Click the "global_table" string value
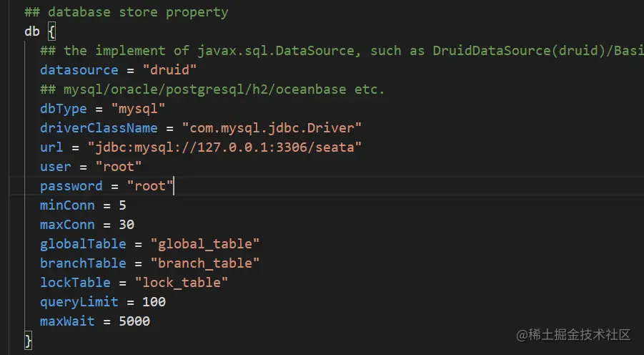 pos(205,244)
